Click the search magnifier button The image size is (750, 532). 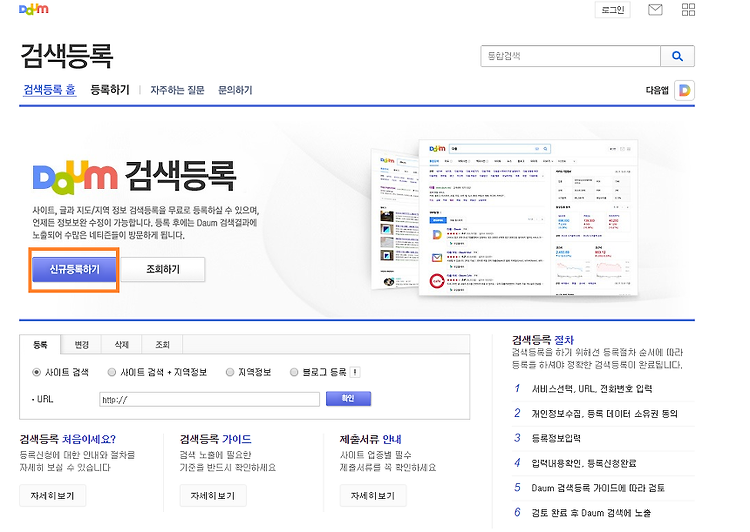[x=677, y=56]
